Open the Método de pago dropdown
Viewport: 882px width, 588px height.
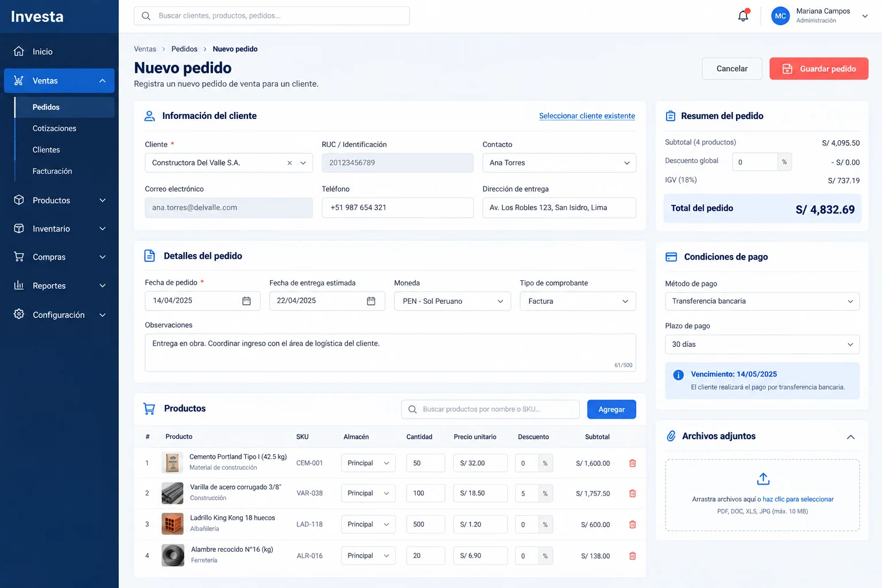point(762,301)
